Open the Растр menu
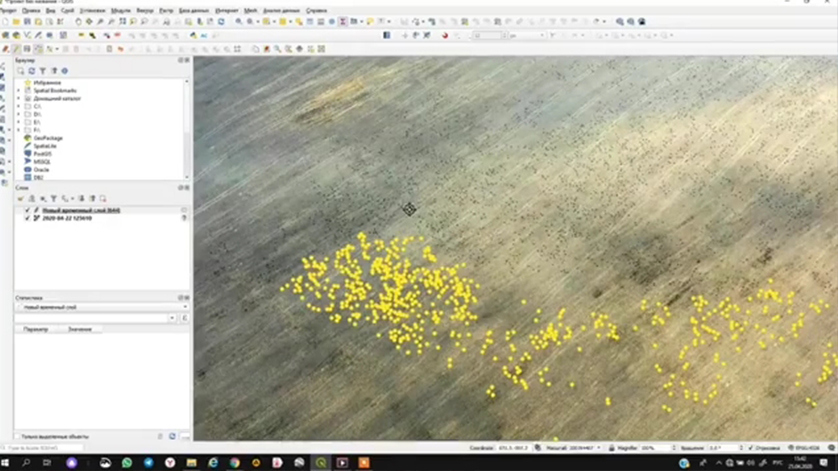The image size is (838, 471). [x=166, y=10]
